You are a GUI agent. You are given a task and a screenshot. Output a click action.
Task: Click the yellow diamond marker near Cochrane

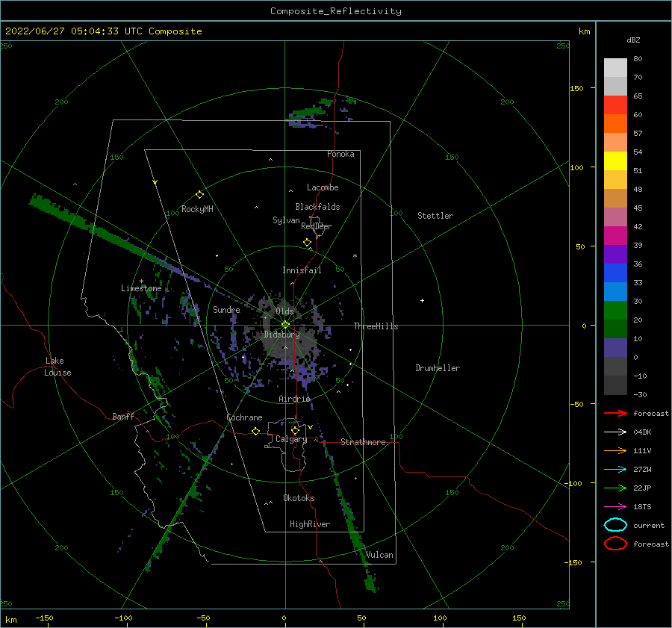(x=256, y=432)
